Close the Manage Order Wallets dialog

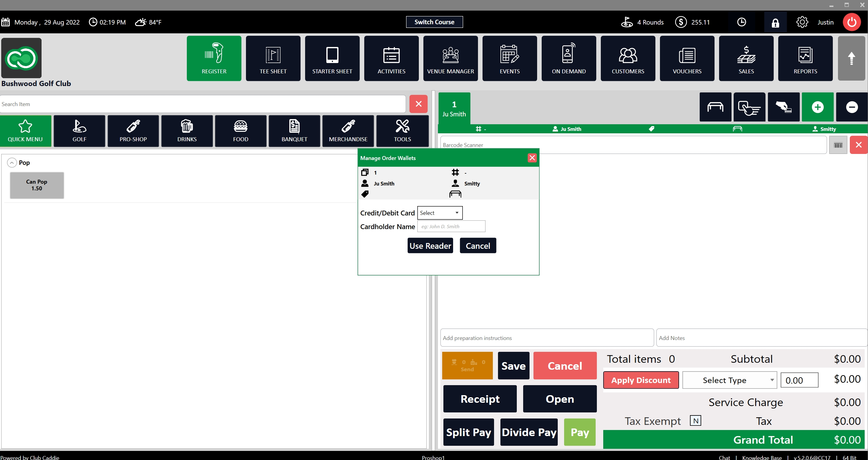coord(532,158)
